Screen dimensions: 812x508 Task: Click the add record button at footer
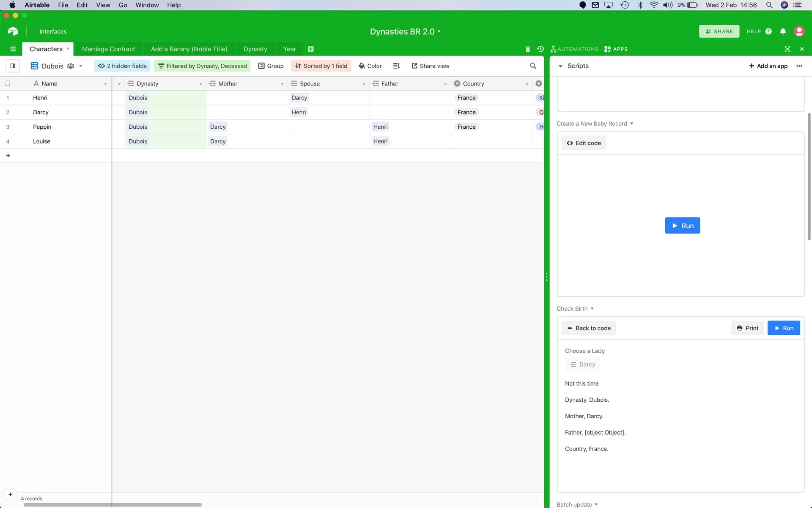10,494
